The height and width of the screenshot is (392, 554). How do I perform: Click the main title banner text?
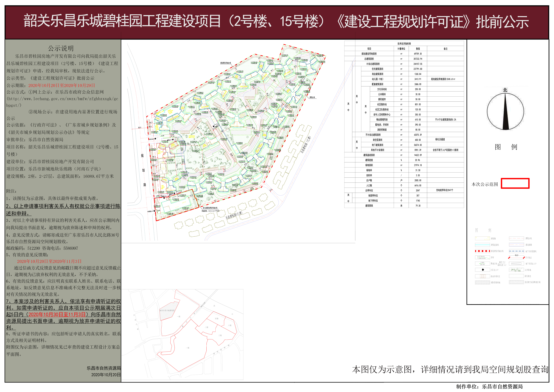click(x=276, y=21)
